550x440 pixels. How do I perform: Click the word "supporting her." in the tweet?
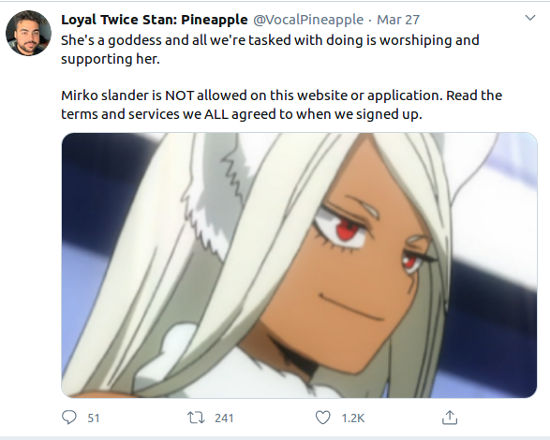(110, 59)
